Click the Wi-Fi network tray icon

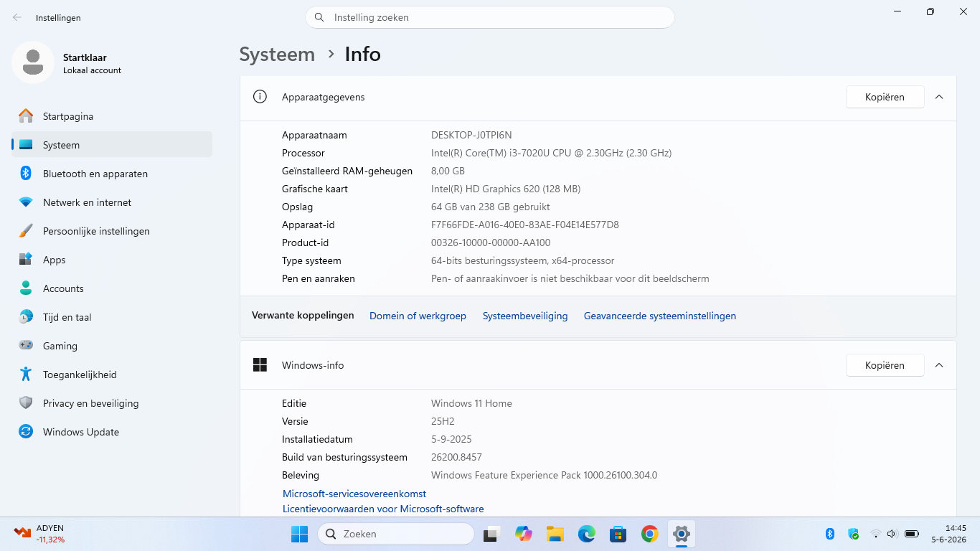pyautogui.click(x=875, y=534)
